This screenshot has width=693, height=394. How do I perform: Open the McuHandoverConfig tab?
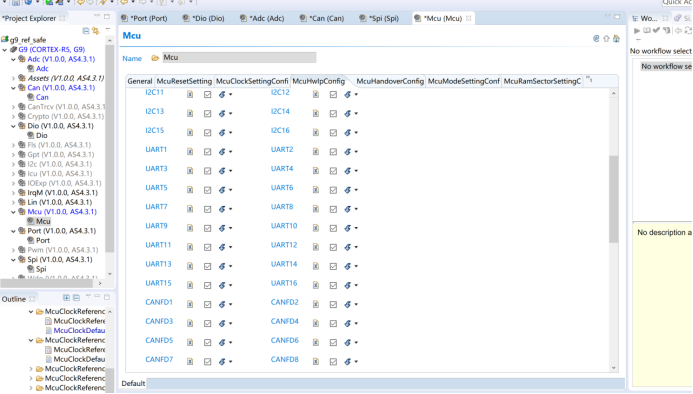point(390,81)
